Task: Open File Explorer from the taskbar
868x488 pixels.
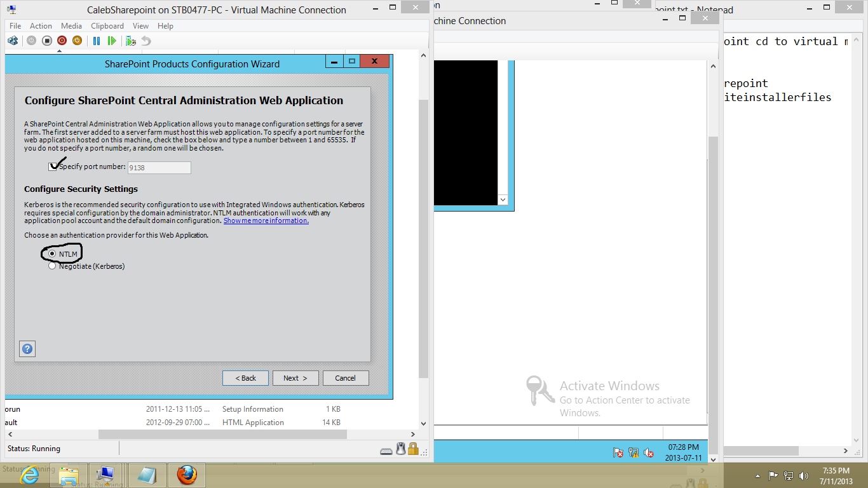Action: point(69,475)
